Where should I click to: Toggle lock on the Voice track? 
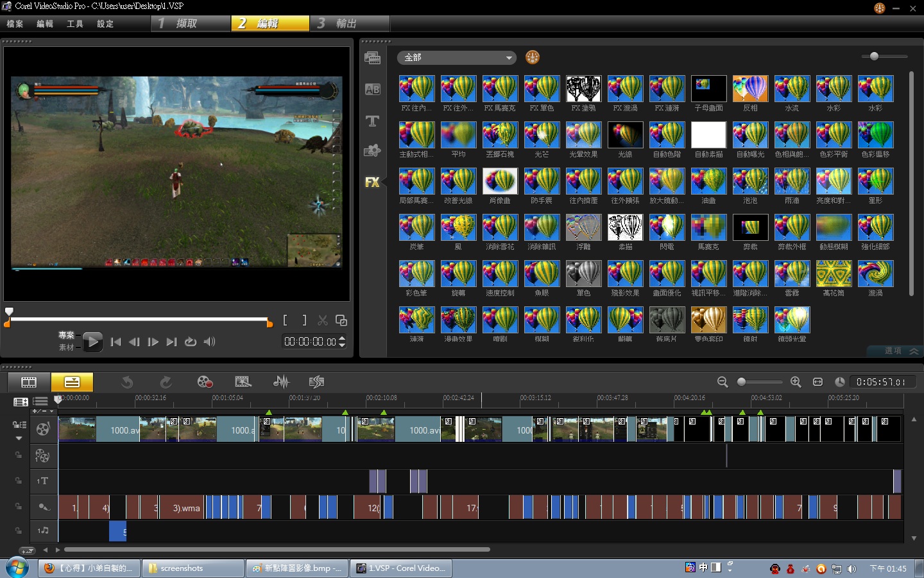[19, 507]
